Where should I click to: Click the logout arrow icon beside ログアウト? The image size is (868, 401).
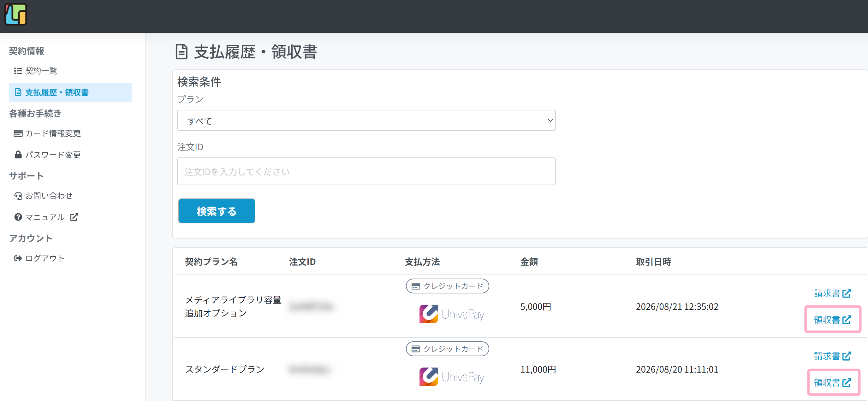coord(18,258)
